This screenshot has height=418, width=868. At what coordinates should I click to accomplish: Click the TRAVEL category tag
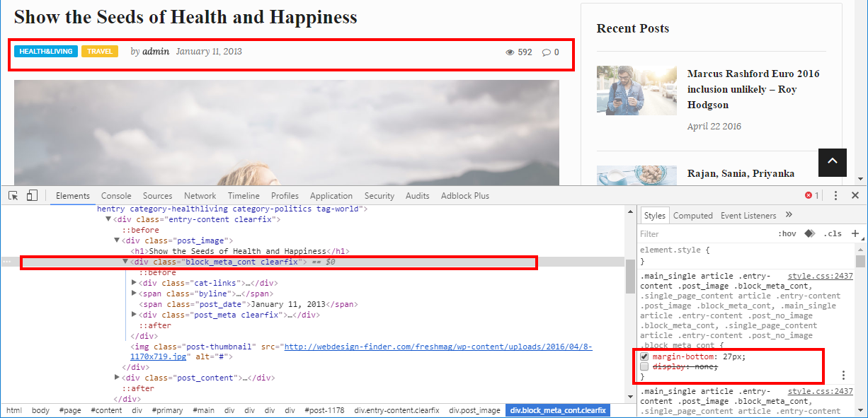point(100,52)
